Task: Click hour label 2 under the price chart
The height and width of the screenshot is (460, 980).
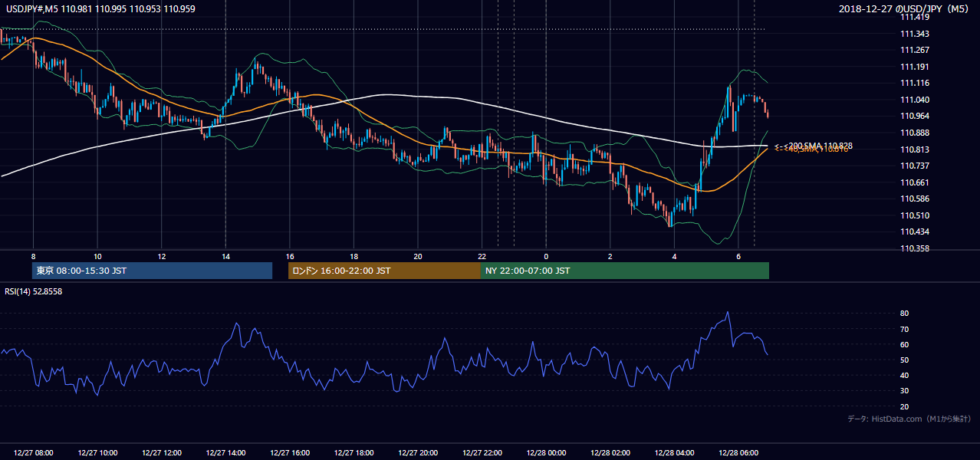Action: click(x=610, y=256)
